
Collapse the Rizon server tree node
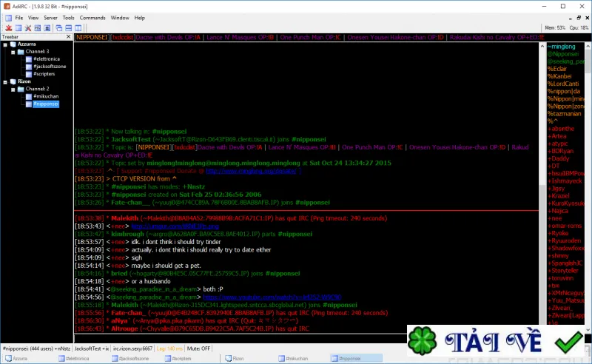click(x=5, y=82)
